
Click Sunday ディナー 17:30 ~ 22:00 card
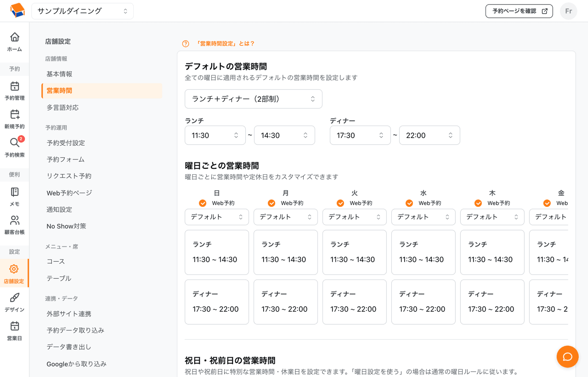pos(217,302)
